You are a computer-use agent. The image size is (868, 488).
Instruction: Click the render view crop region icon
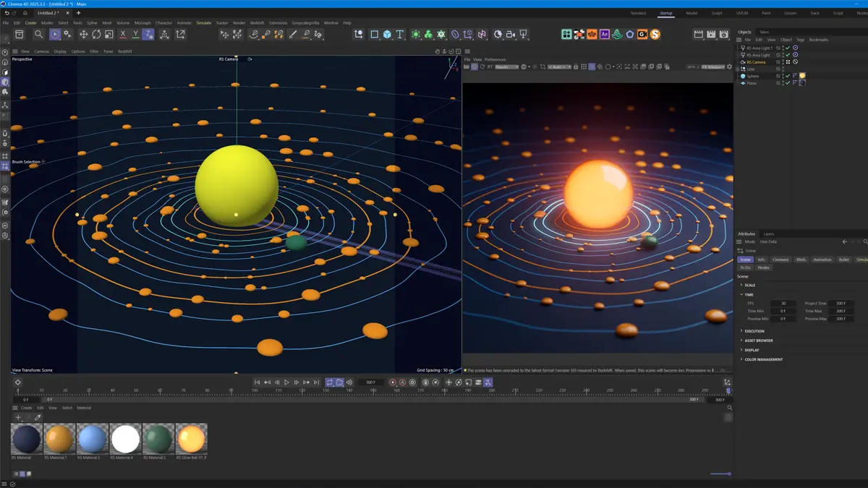pyautogui.click(x=542, y=67)
